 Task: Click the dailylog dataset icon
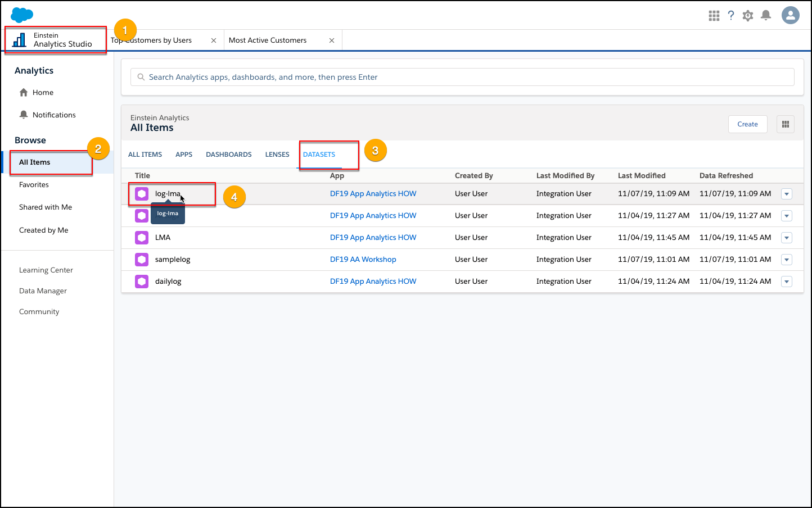coord(142,282)
